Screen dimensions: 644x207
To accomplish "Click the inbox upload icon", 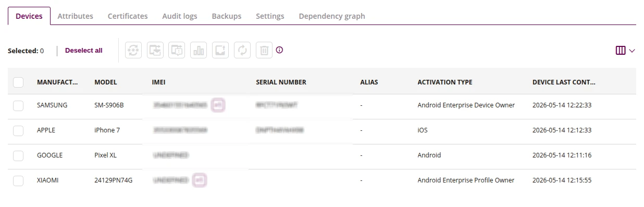I will (220, 50).
